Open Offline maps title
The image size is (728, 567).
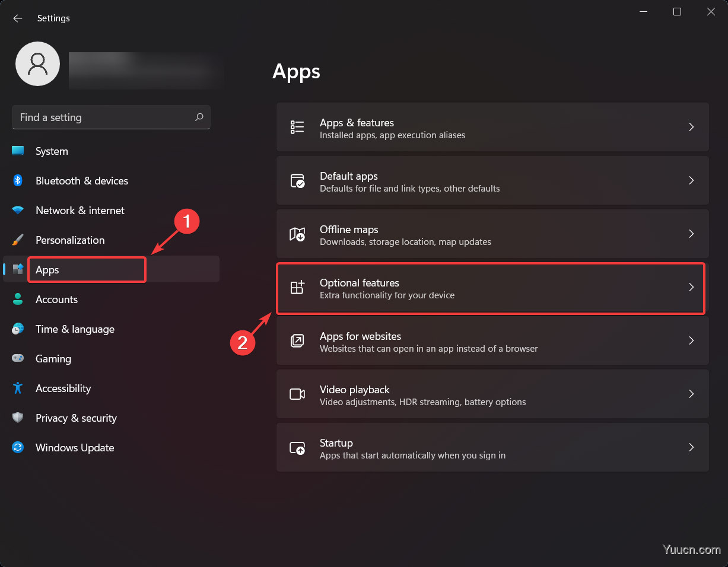(x=349, y=230)
